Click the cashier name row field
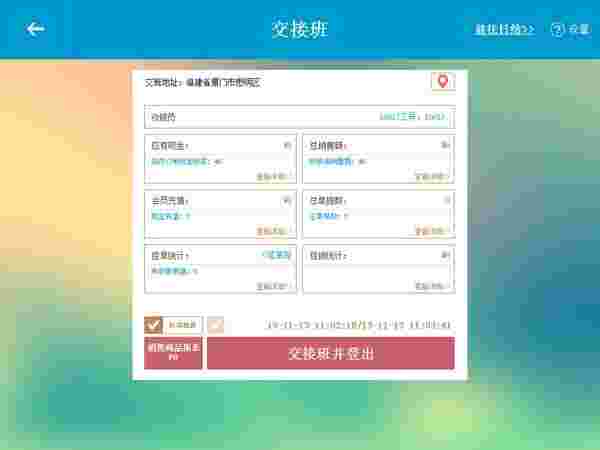 [x=300, y=117]
